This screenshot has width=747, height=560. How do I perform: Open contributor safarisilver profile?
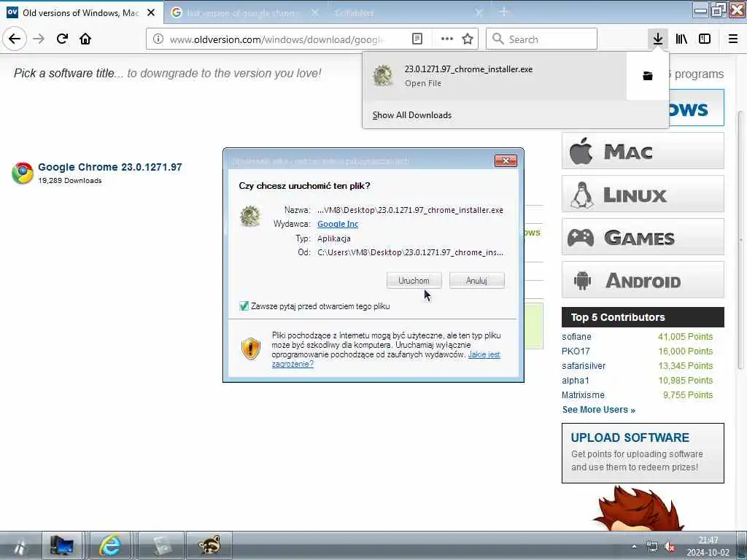point(584,366)
